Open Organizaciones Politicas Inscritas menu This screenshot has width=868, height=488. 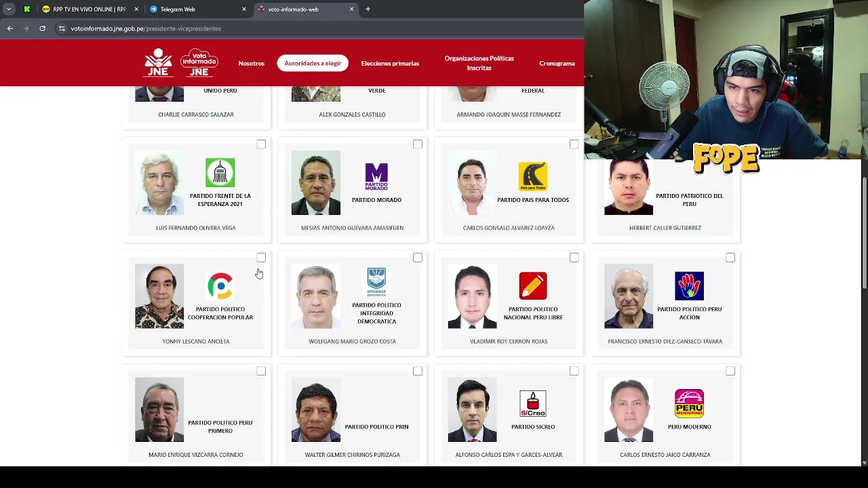click(479, 63)
